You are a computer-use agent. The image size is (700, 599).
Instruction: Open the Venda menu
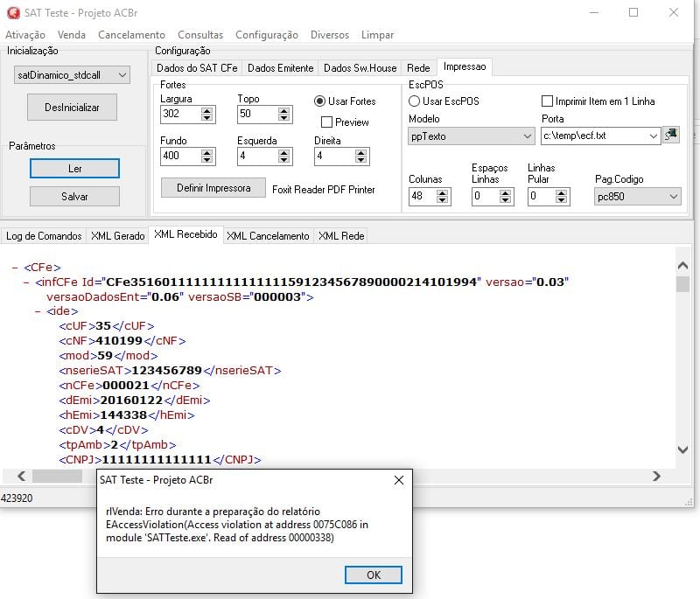(x=72, y=35)
